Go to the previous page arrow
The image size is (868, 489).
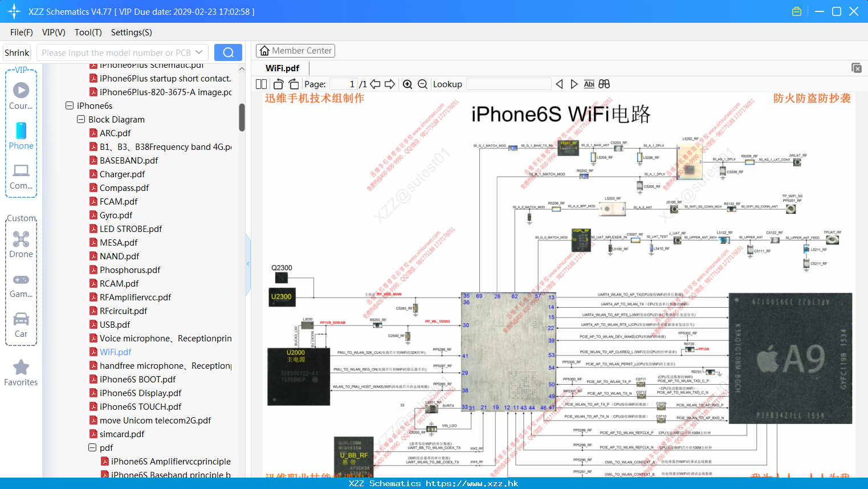[x=375, y=84]
